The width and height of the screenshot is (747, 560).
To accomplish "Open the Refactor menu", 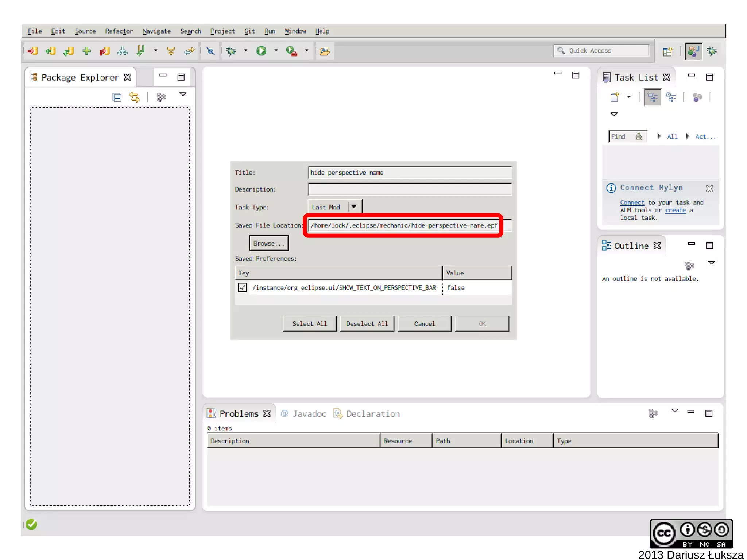I will click(x=119, y=31).
